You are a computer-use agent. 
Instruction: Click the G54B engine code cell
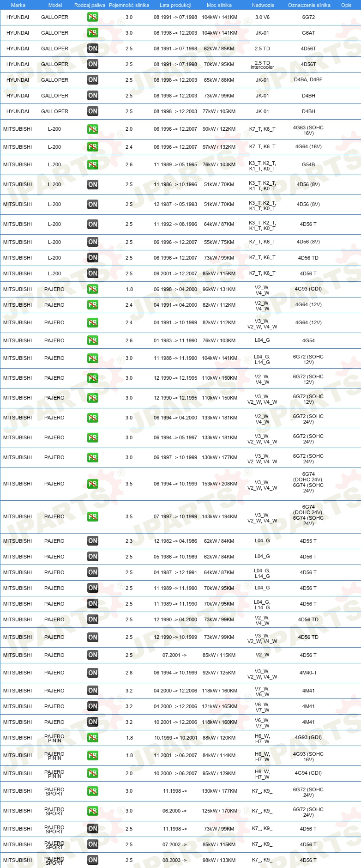[308, 164]
